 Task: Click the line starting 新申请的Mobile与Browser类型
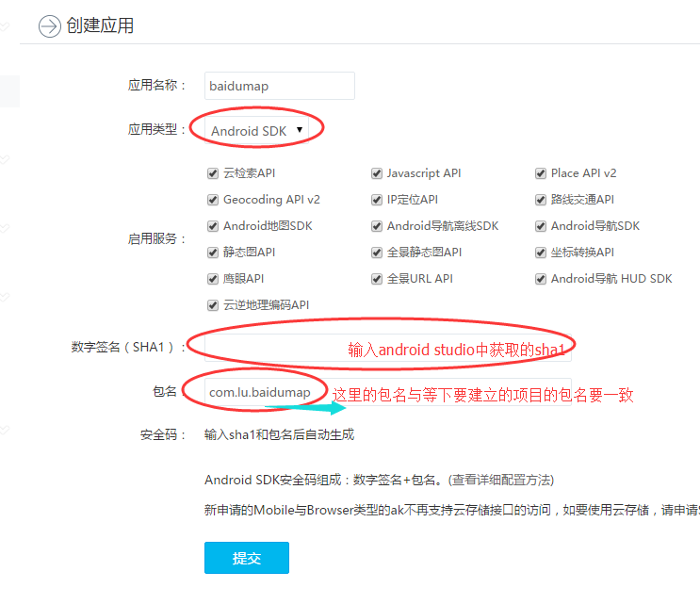(x=452, y=510)
